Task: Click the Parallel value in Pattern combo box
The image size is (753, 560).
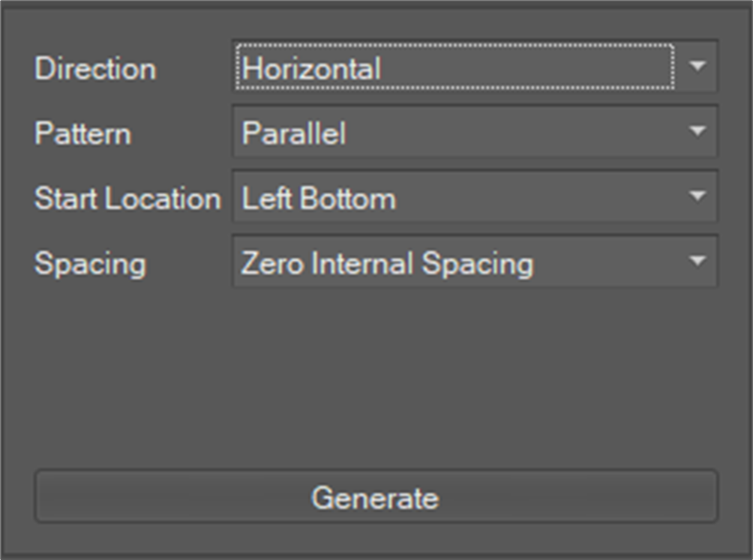Action: (x=294, y=133)
